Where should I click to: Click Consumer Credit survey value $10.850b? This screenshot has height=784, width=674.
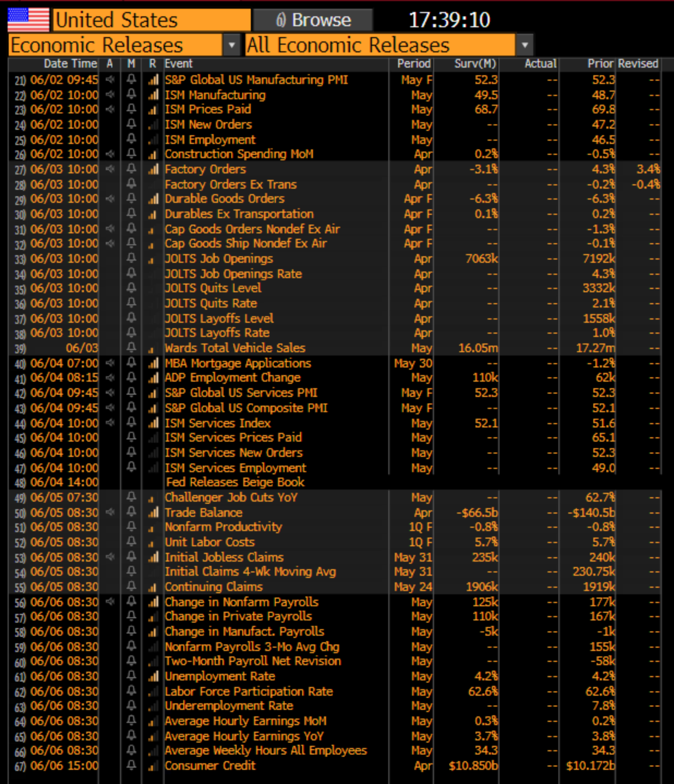pyautogui.click(x=473, y=765)
